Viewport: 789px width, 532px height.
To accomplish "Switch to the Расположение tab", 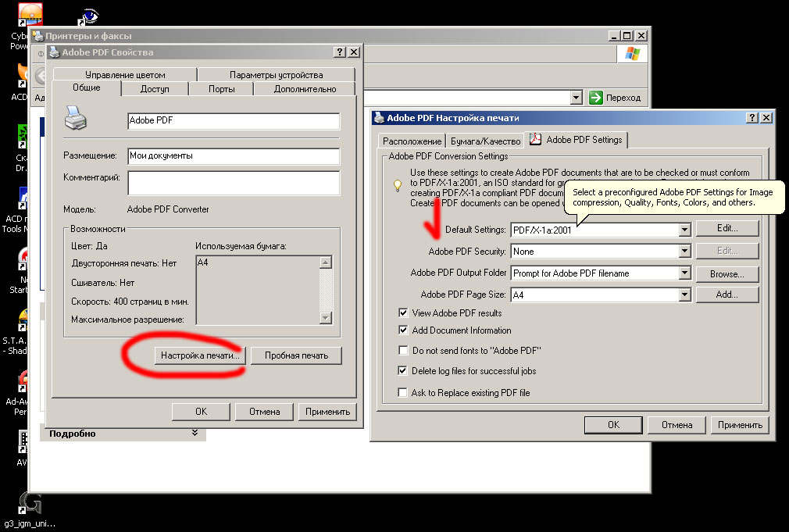I will pyautogui.click(x=412, y=141).
